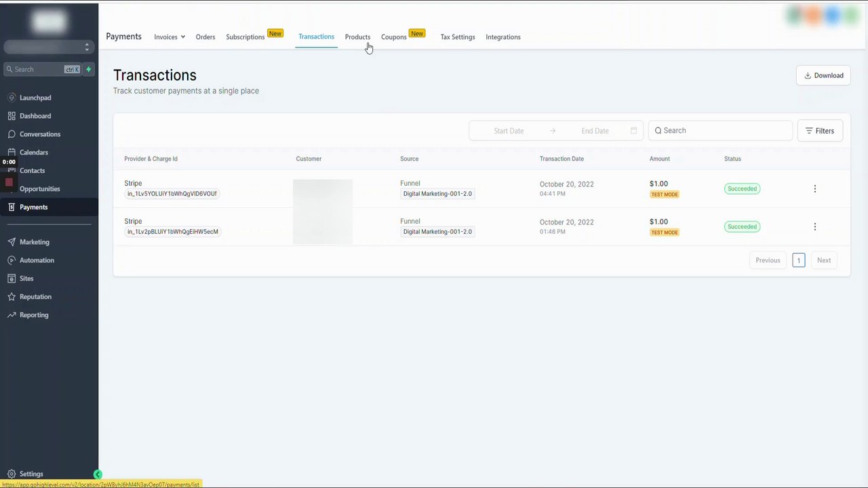Click charge ID in_1Lv5YOLUiY1bWhQgVID6VOUf

[x=172, y=194]
